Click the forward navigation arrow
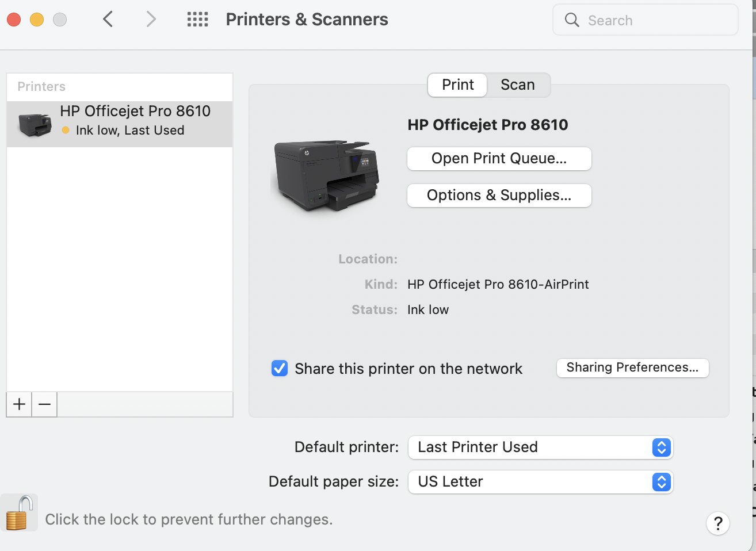This screenshot has width=756, height=551. [x=151, y=20]
